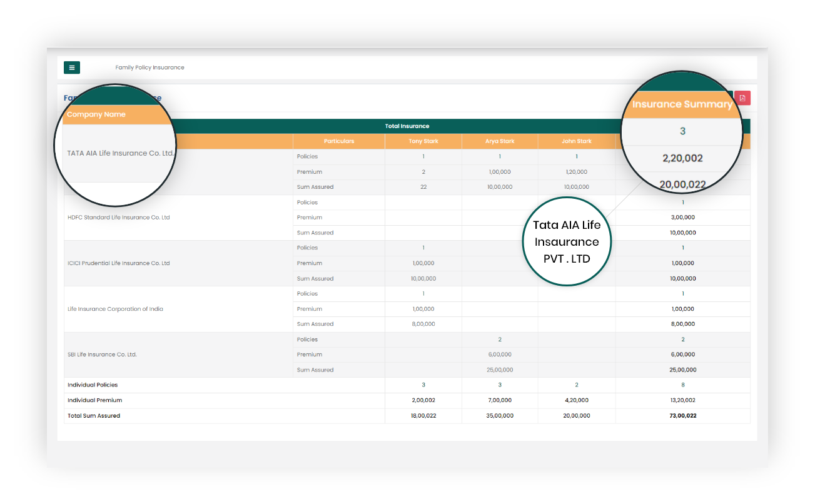Select Life Insurance Corporation of India row
This screenshot has width=815, height=504.
click(115, 309)
